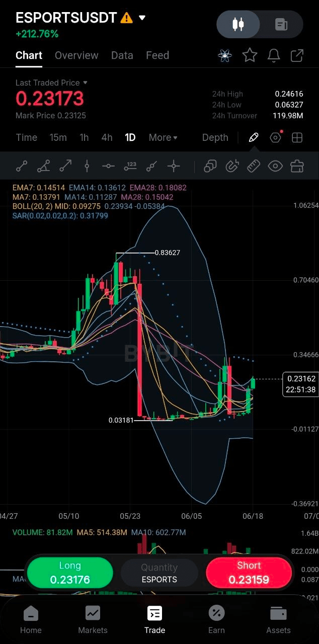The width and height of the screenshot is (319, 644).
Task: Set a price alert with bell icon
Action: click(x=274, y=55)
